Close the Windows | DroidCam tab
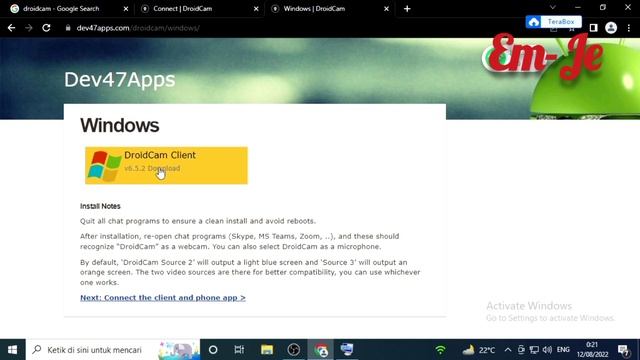 click(386, 9)
